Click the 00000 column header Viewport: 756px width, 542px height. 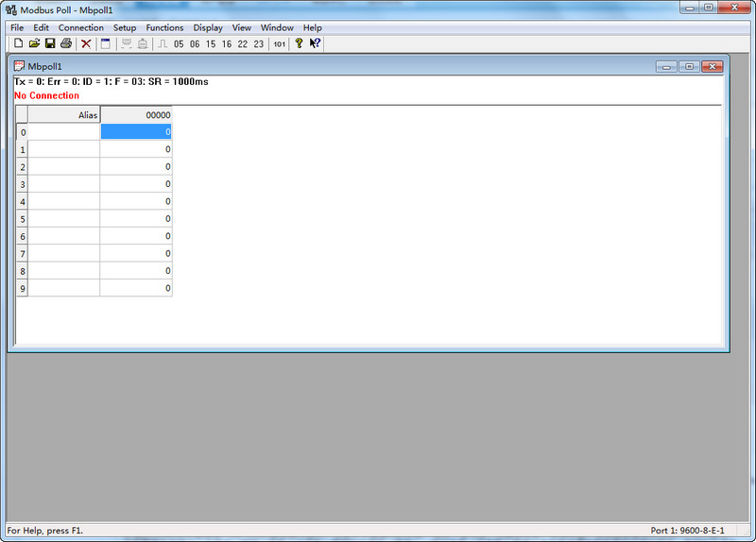136,114
